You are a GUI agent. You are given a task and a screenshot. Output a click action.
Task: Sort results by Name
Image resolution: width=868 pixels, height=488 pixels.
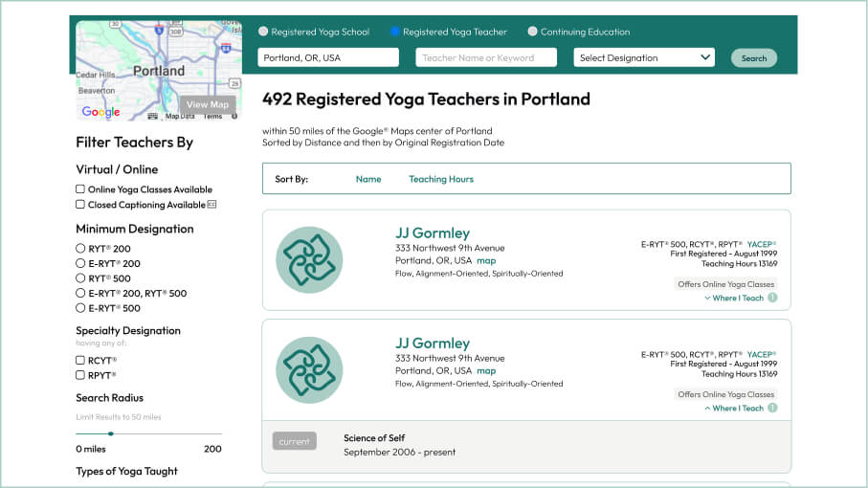(368, 179)
